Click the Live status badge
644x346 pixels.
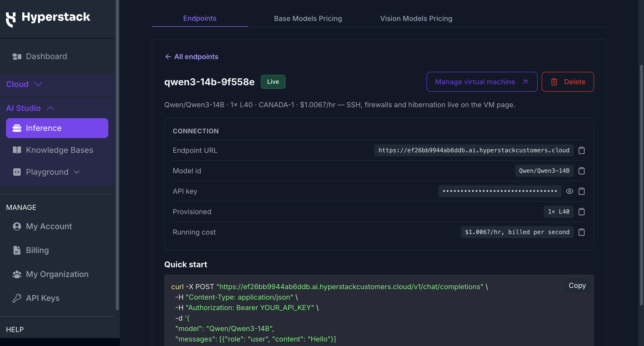[273, 82]
